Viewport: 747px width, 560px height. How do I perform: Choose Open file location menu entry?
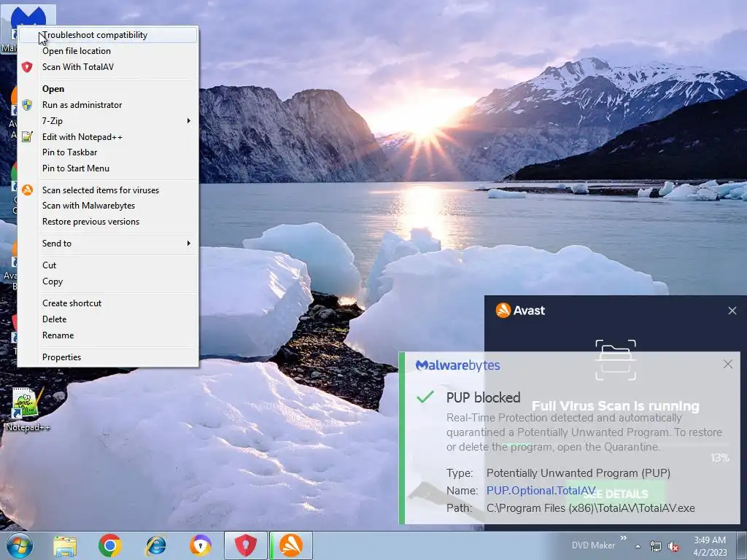tap(108, 51)
